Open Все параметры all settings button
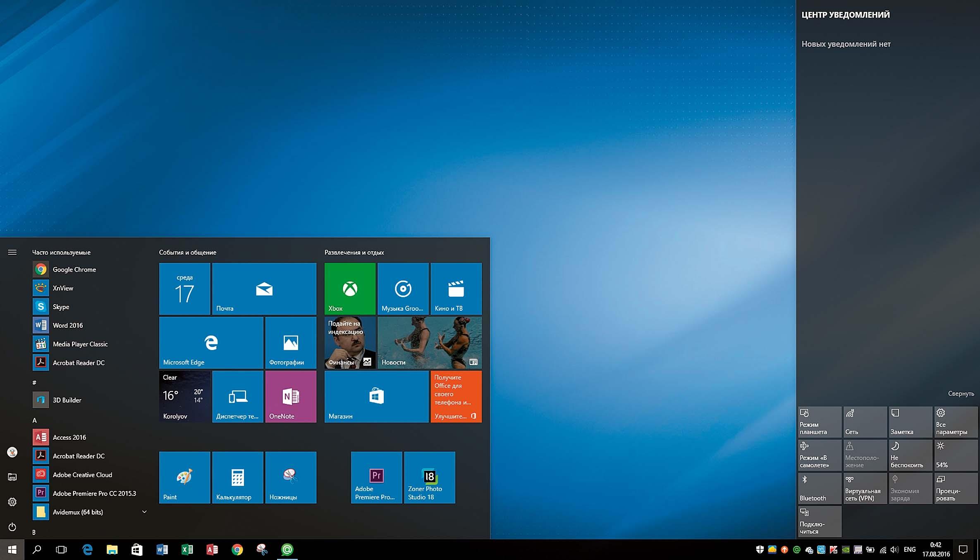The height and width of the screenshot is (560, 980). tap(956, 422)
